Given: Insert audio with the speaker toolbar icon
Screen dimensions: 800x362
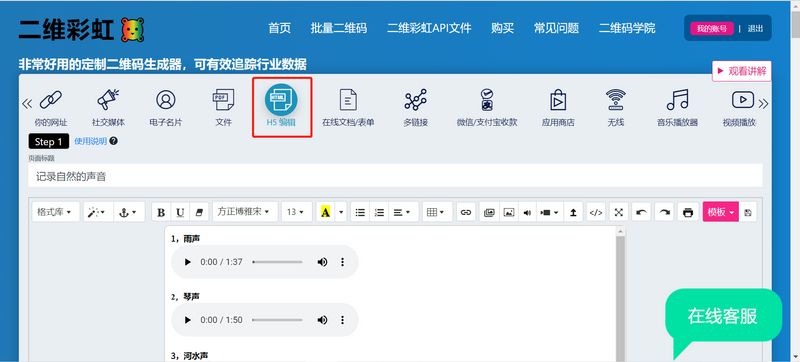Looking at the screenshot, I should point(527,212).
